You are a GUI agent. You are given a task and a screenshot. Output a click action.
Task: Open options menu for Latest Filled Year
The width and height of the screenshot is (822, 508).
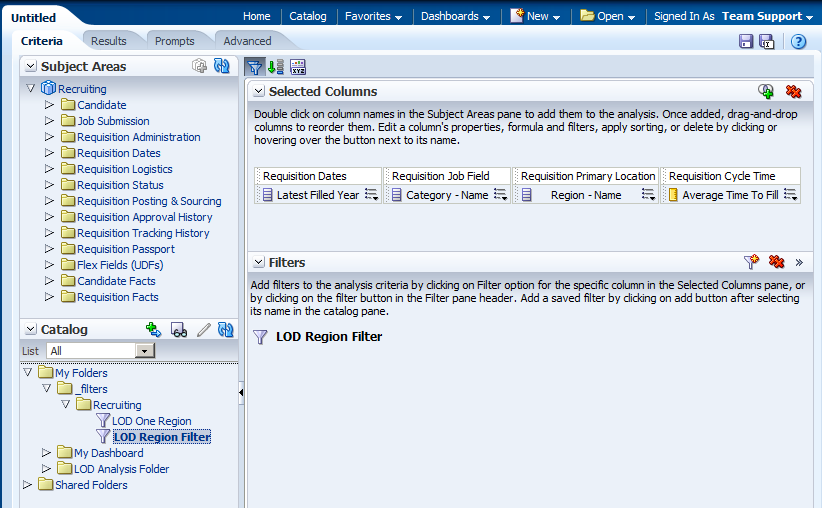(x=372, y=194)
